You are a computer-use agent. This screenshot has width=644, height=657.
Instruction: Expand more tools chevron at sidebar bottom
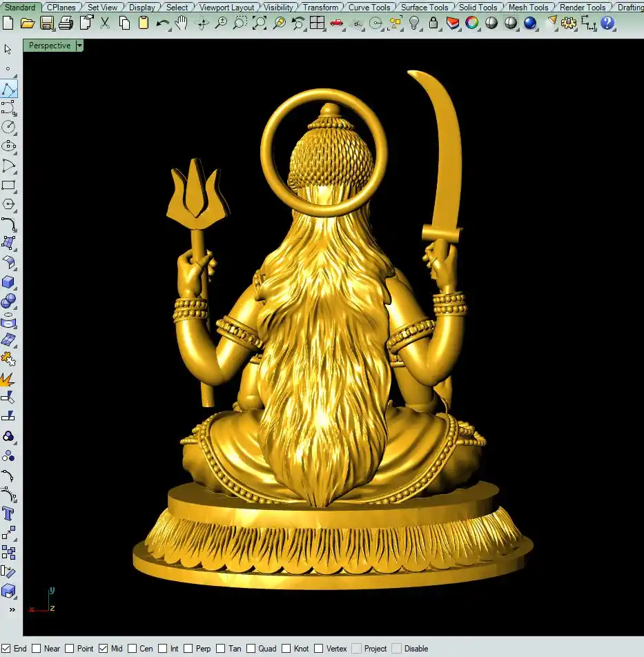pos(11,609)
